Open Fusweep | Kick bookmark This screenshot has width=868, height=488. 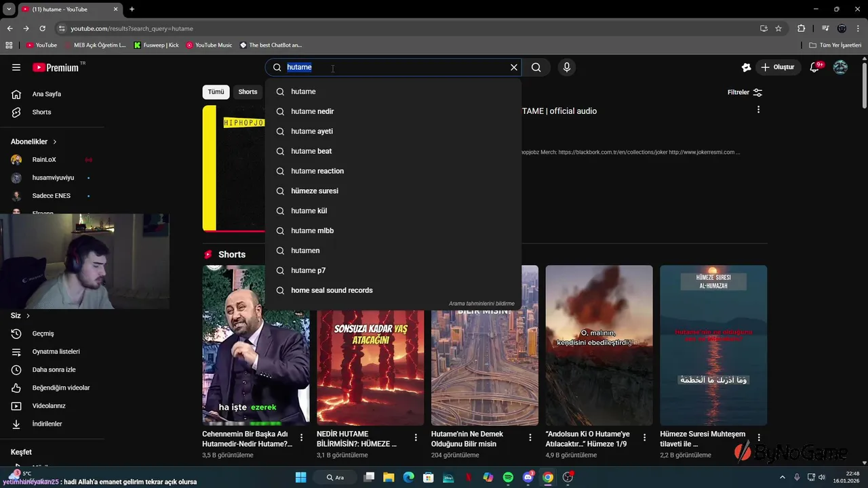pyautogui.click(x=157, y=45)
